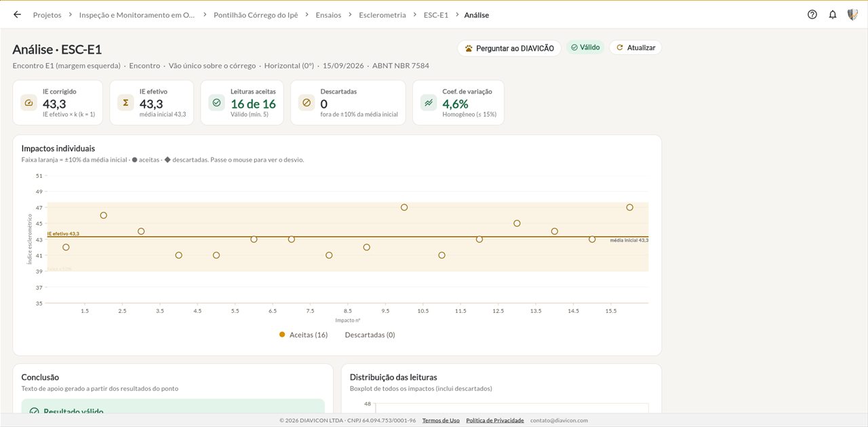Click the 'média inicial 43,3' chart label
Image resolution: width=868 pixels, height=427 pixels.
pos(629,240)
